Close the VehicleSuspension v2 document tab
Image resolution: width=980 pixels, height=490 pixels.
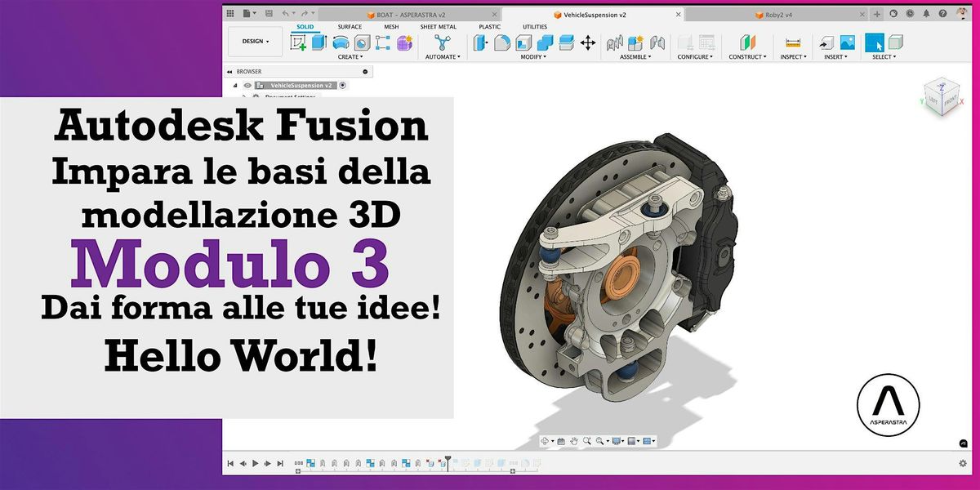click(676, 14)
